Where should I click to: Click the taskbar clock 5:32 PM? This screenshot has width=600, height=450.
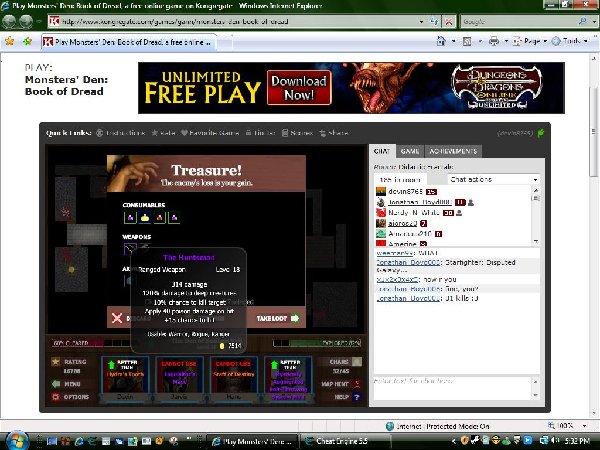(x=577, y=441)
